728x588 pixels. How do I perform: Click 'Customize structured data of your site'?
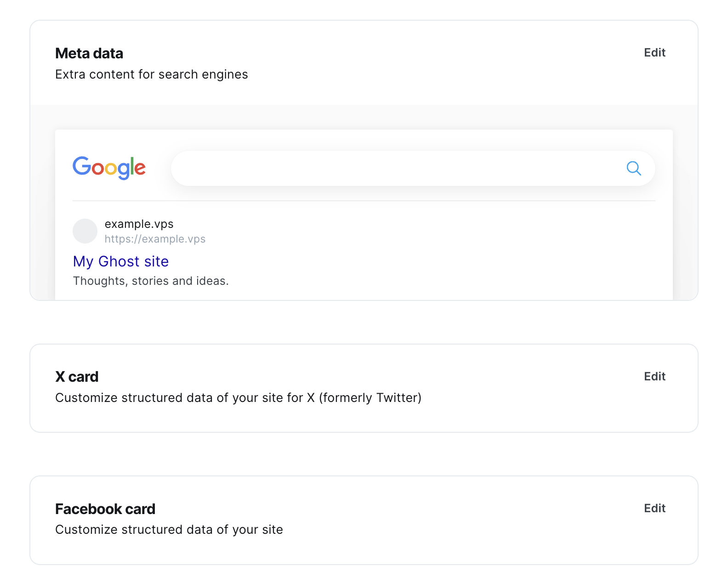coord(169,529)
